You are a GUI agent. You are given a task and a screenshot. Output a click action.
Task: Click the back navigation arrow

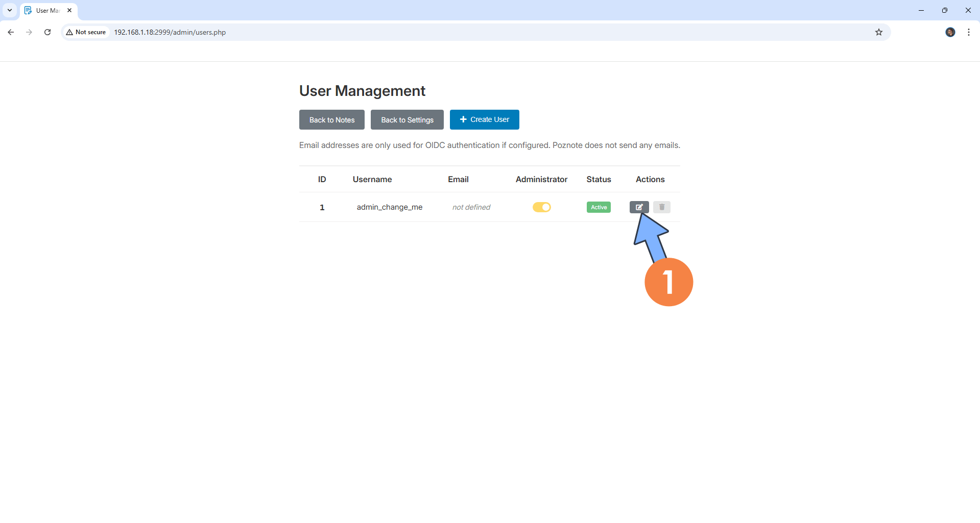point(11,32)
